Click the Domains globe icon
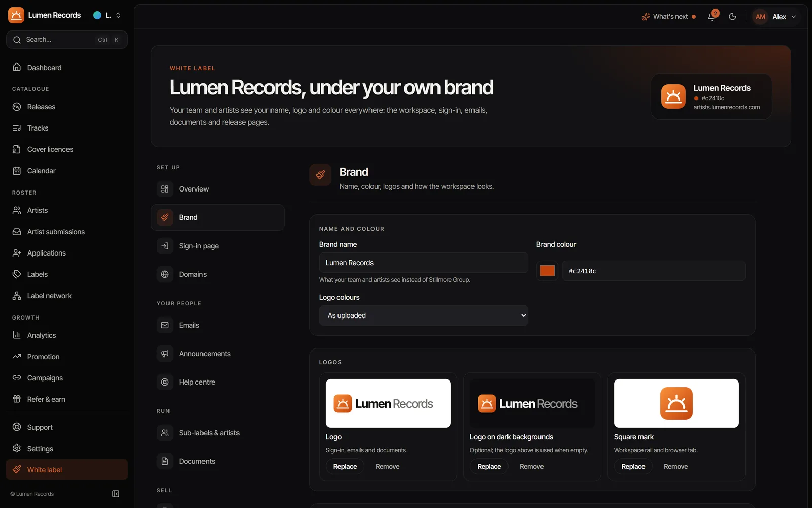812x508 pixels. 165,274
